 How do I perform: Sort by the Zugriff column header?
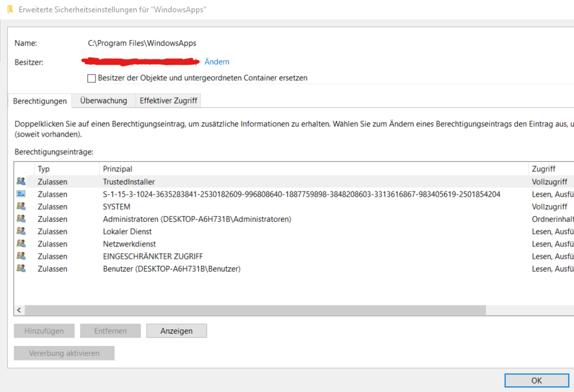click(x=551, y=169)
